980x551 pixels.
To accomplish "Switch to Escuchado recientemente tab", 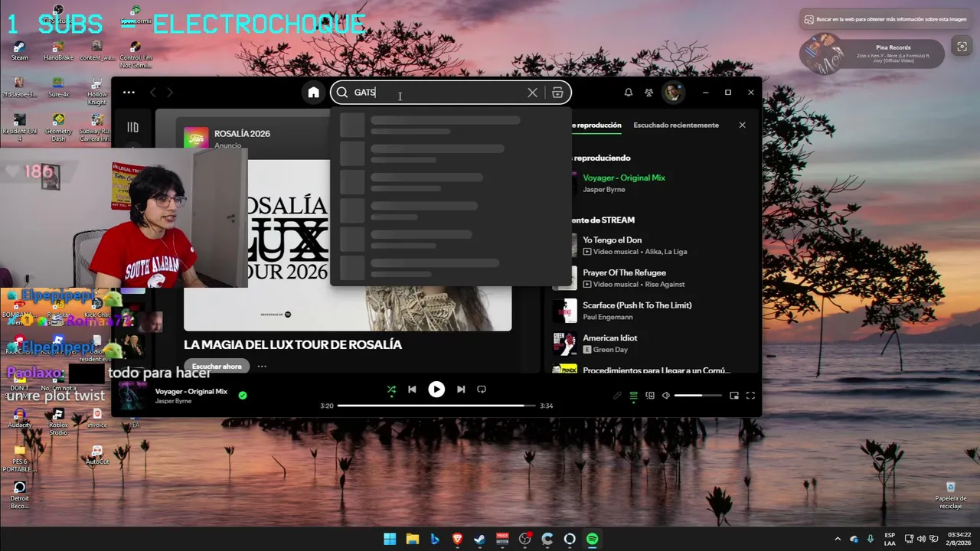I will 676,125.
